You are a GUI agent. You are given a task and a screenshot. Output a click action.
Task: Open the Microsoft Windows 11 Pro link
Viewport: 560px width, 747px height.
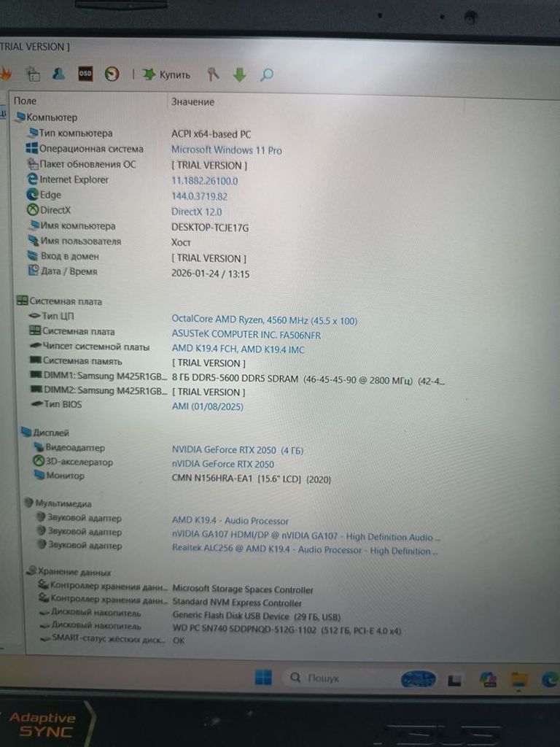(226, 150)
